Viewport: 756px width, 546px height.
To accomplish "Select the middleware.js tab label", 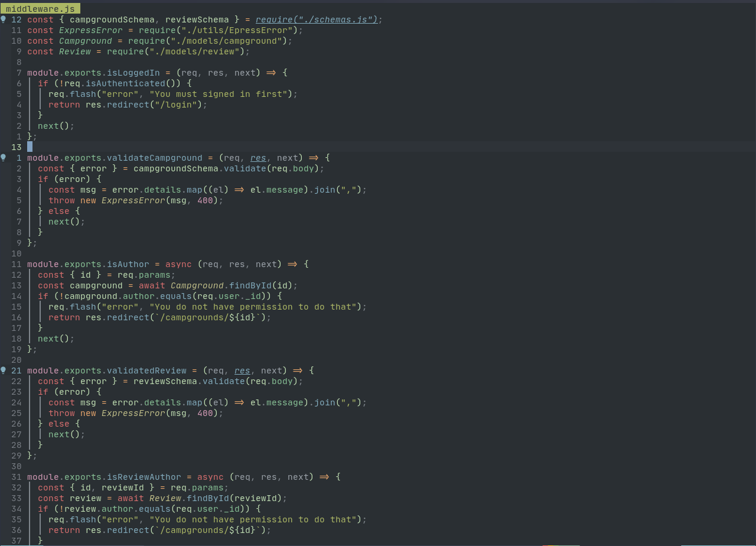I will point(40,8).
